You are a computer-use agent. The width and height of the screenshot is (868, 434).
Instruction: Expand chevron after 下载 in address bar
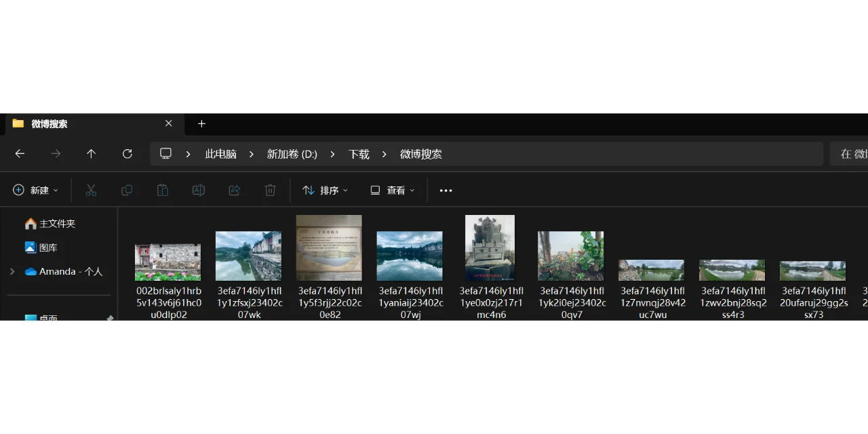tap(384, 155)
